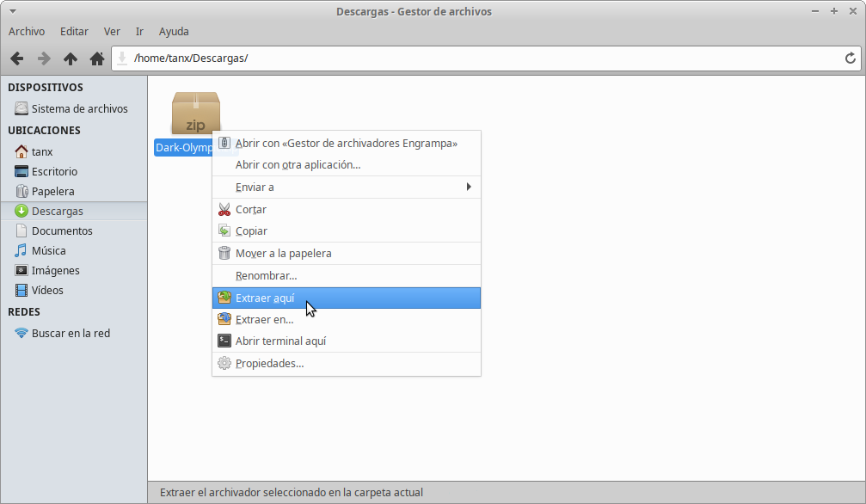Open the Ver menu in menu bar
Screen dimensions: 866x504
point(112,31)
